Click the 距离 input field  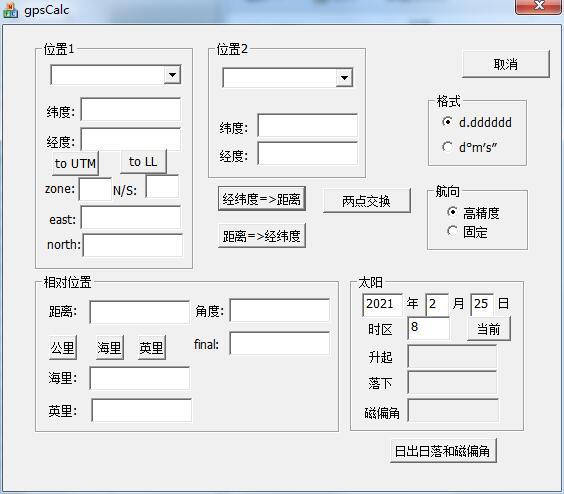[140, 312]
